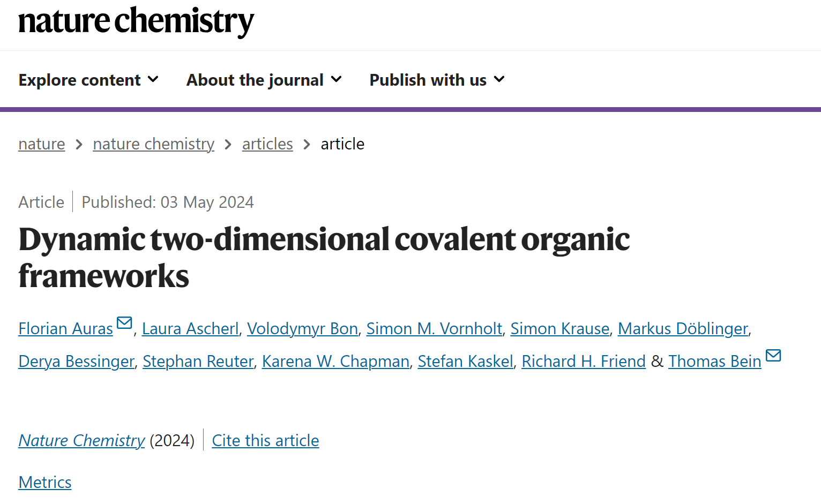Expand the Explore content chevron
Image resolution: width=821 pixels, height=504 pixels.
(153, 79)
